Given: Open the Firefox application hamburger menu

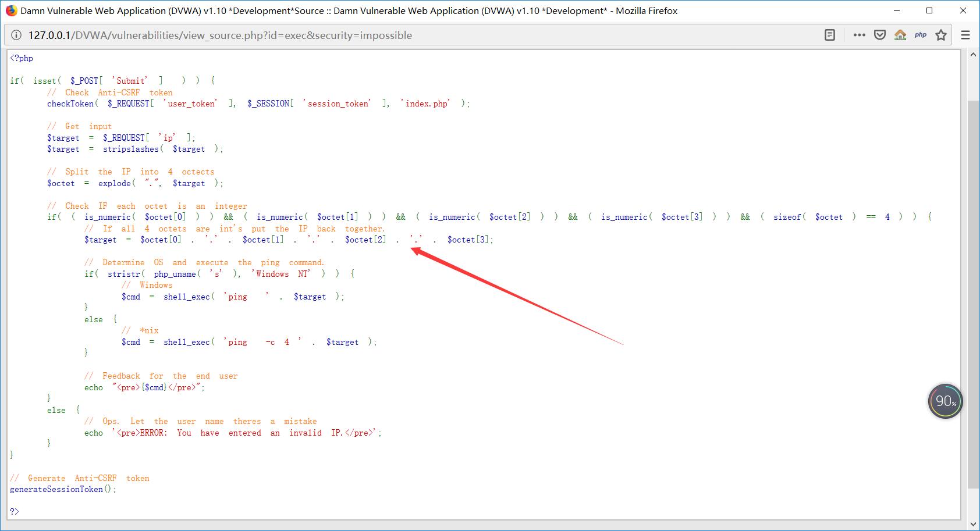Looking at the screenshot, I should 965,34.
